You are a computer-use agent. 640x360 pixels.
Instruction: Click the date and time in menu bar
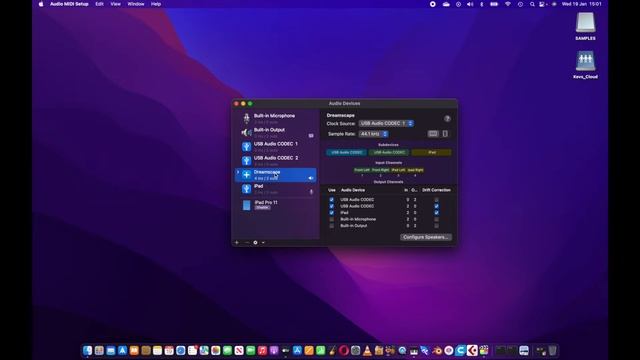click(x=582, y=4)
